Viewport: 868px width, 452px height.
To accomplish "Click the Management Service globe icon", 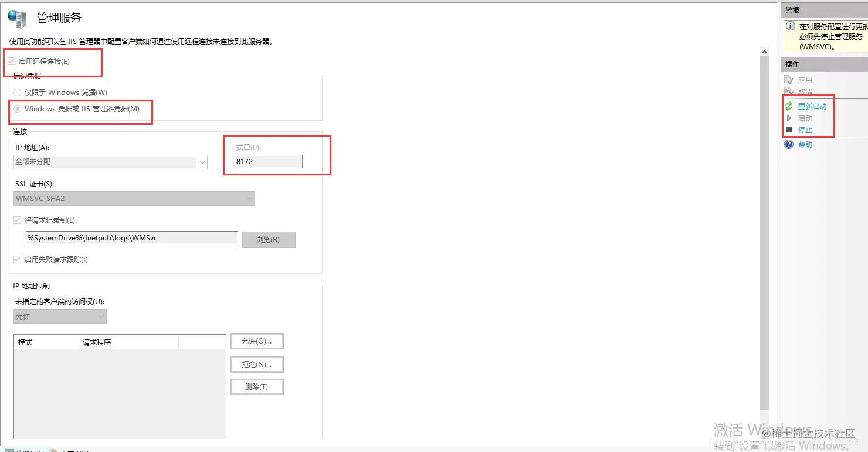I will pyautogui.click(x=17, y=18).
